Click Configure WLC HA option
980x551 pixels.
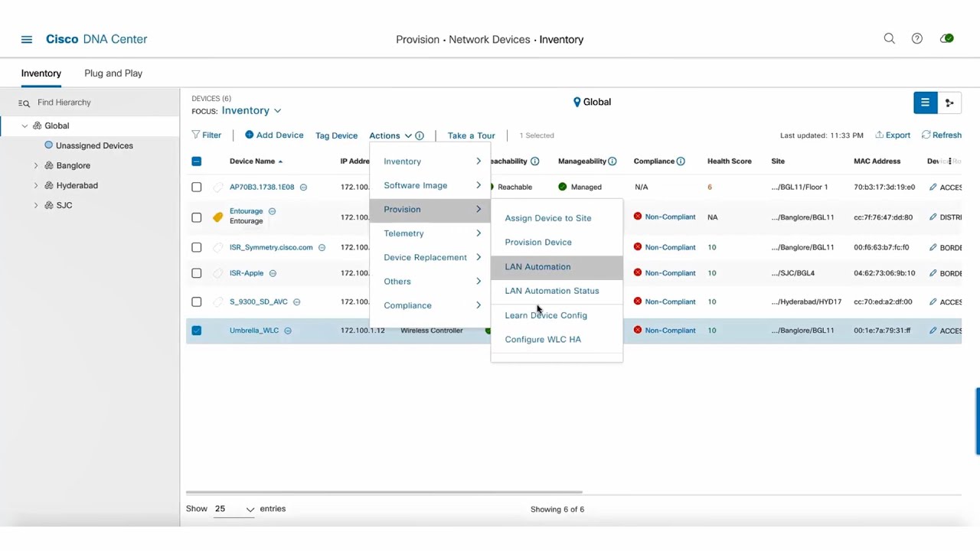[543, 339]
